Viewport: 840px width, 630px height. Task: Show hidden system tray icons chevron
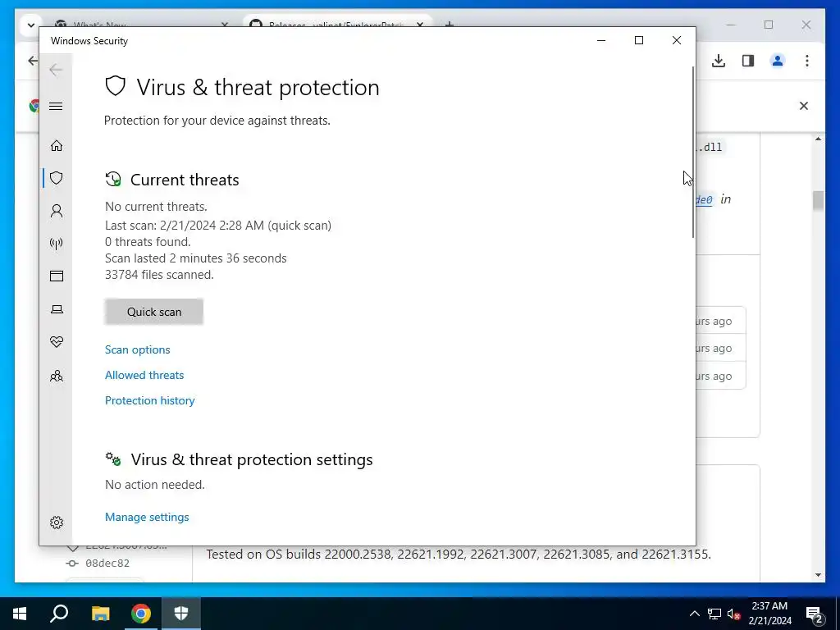coord(694,614)
